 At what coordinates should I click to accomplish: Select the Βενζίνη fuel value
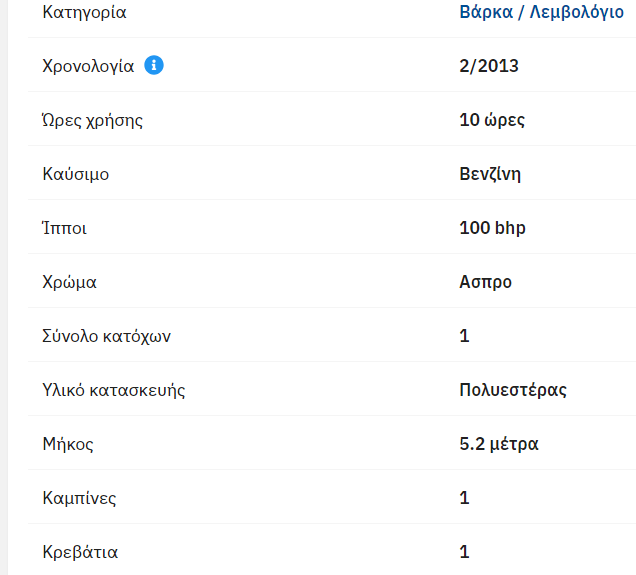pos(490,175)
